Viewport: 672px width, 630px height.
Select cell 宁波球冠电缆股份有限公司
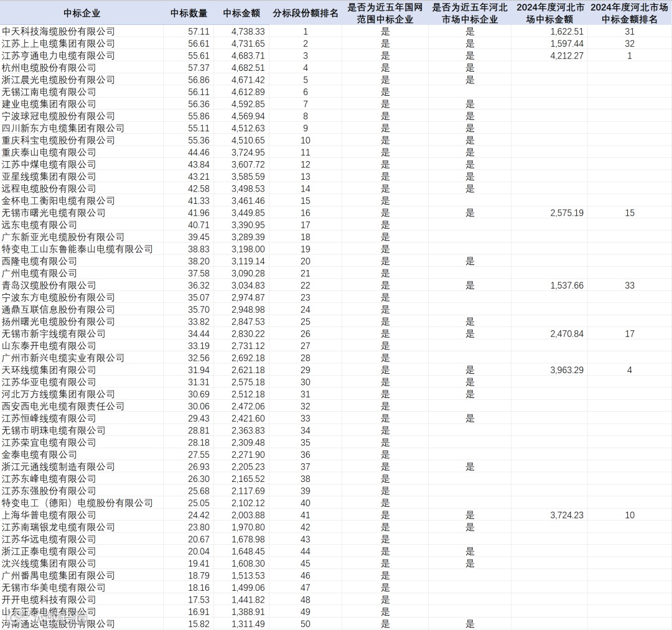(x=58, y=116)
